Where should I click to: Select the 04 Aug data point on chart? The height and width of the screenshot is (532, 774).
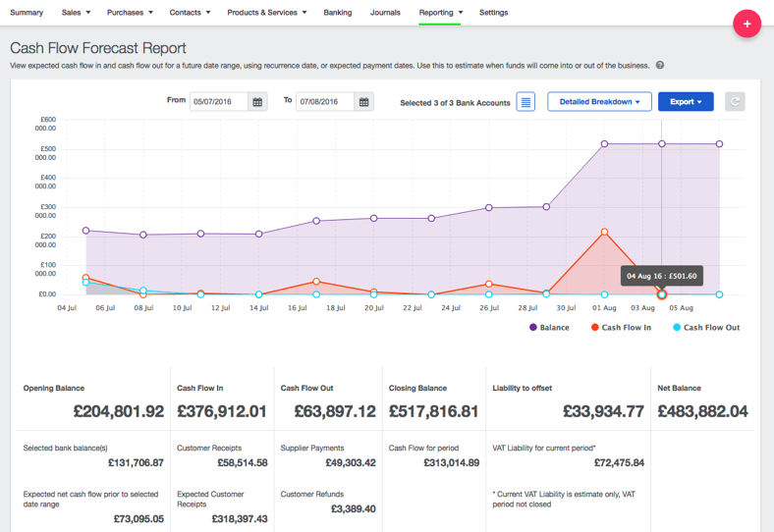tap(662, 294)
